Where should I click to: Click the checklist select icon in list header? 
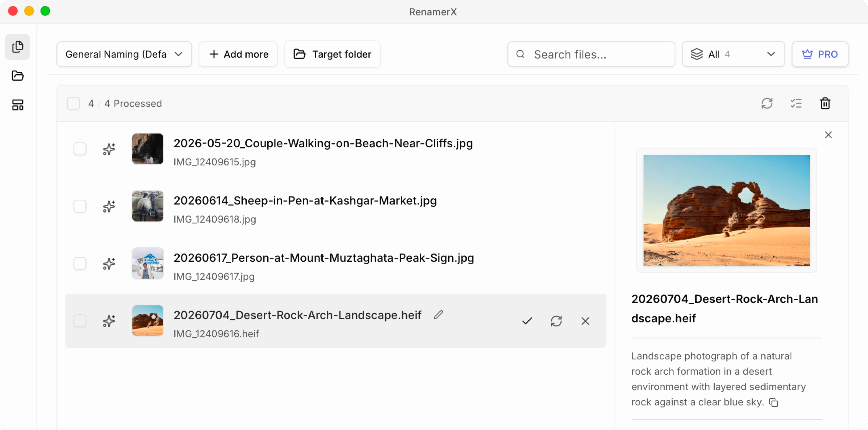[796, 103]
